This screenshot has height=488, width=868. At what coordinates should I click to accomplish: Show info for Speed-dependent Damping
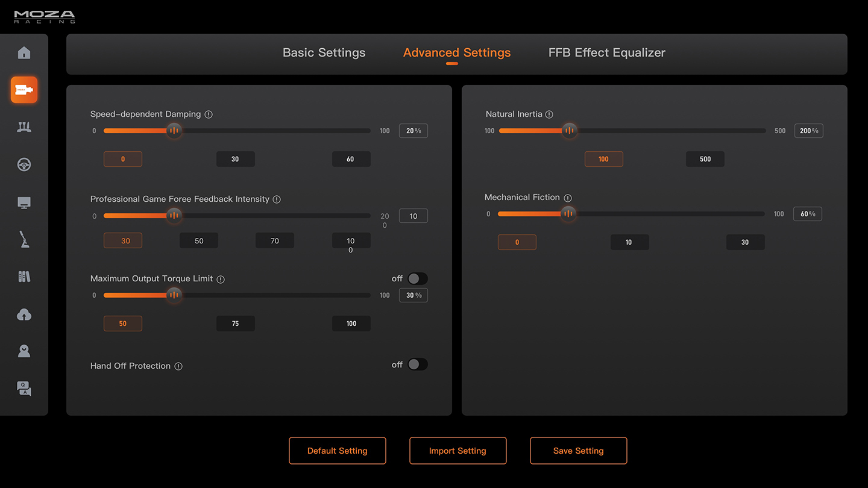coord(209,114)
